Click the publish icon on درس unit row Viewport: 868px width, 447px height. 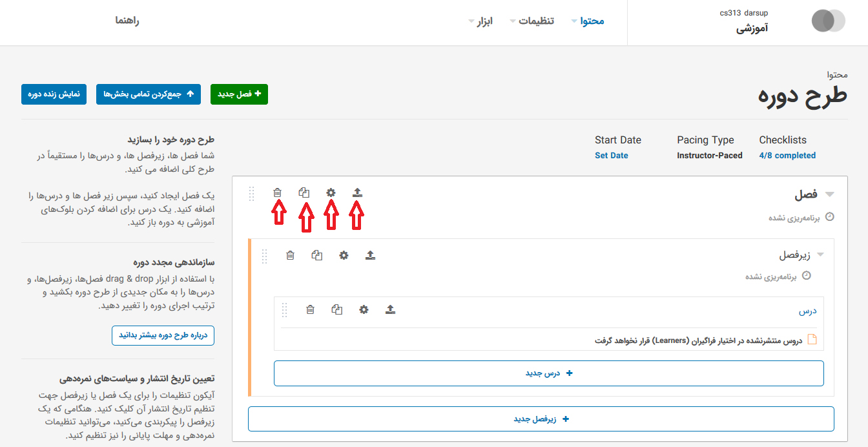(390, 309)
